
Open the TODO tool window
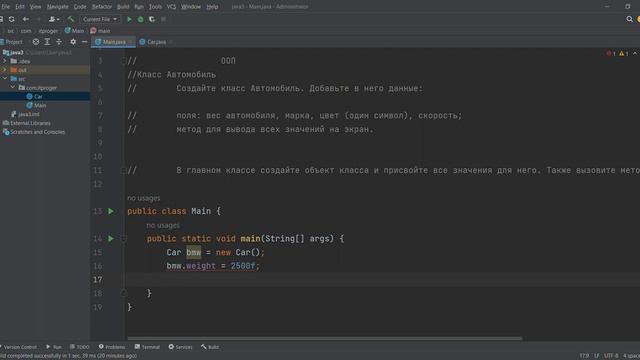[80, 347]
